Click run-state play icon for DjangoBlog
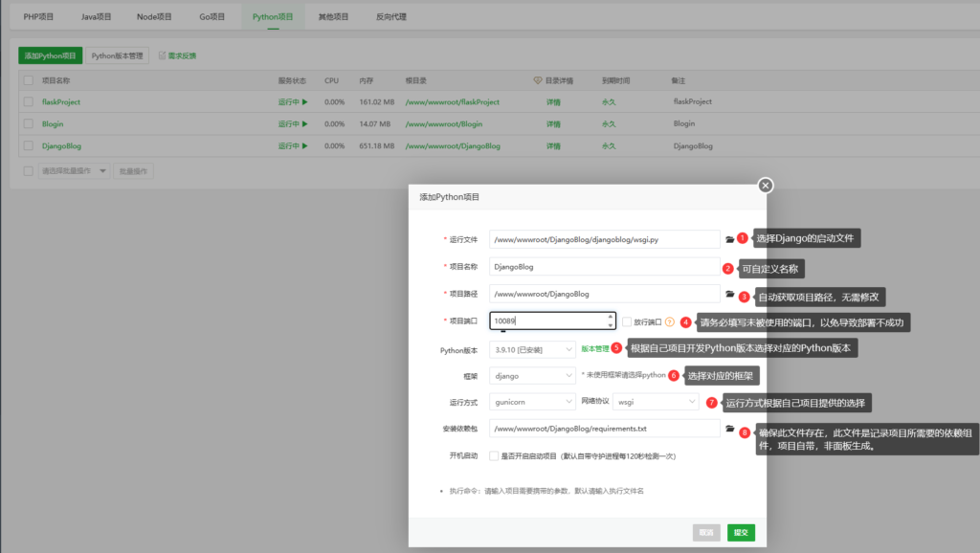980x553 pixels. (305, 145)
